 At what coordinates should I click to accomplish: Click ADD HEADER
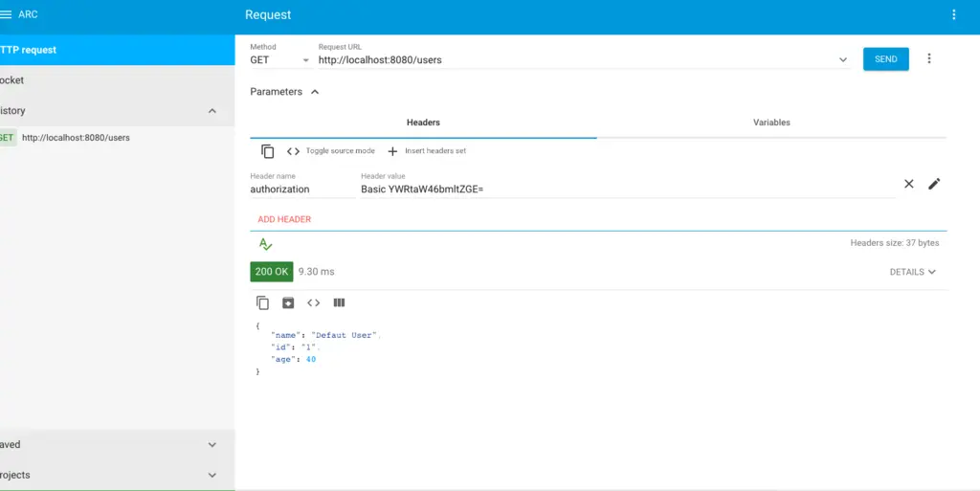(x=284, y=219)
